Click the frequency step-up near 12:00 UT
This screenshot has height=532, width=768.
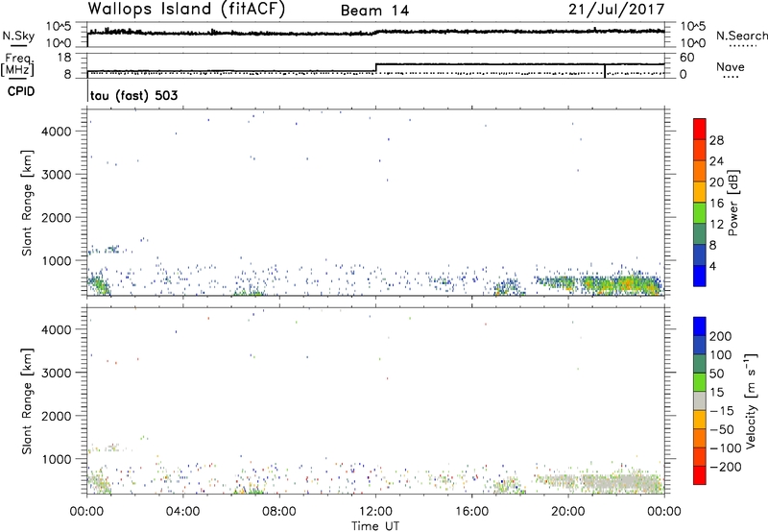tap(375, 67)
